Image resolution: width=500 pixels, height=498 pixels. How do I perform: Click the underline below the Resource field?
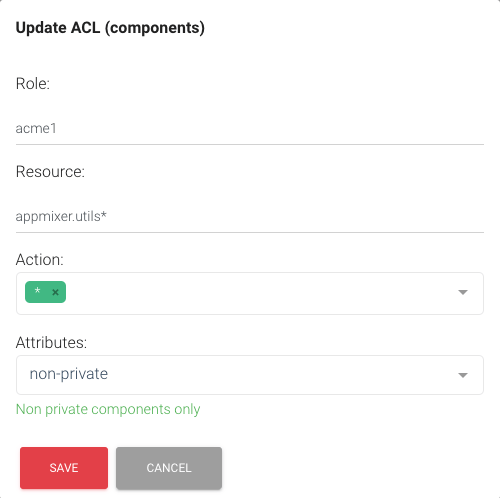(250, 232)
